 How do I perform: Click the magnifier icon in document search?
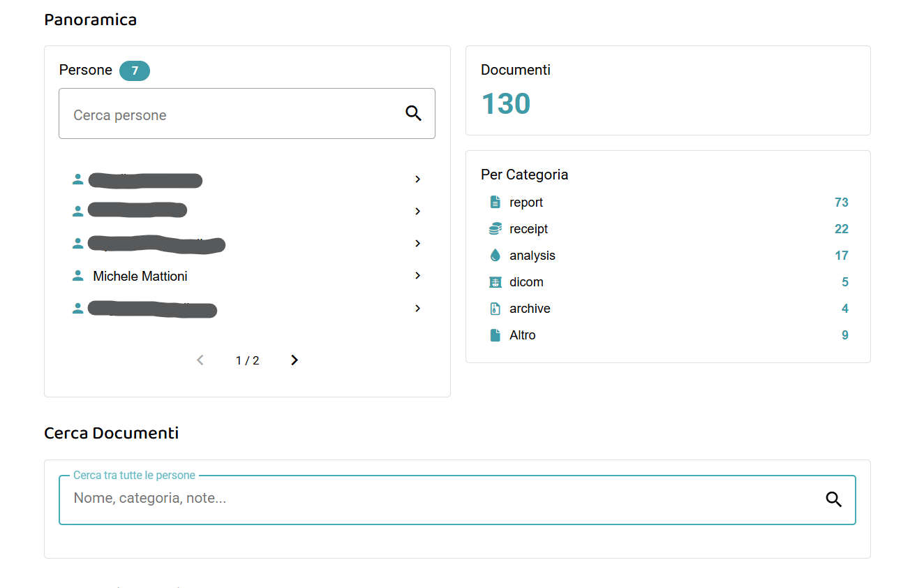[833, 499]
